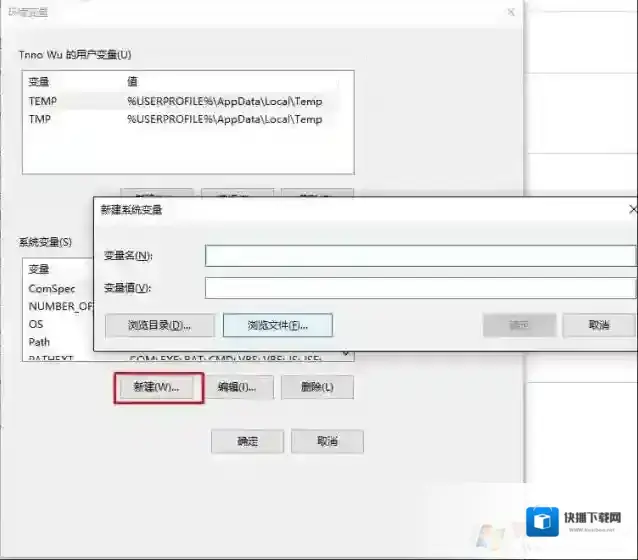Click bottom 取消 in environment variables window
The width and height of the screenshot is (638, 560).
tap(327, 441)
